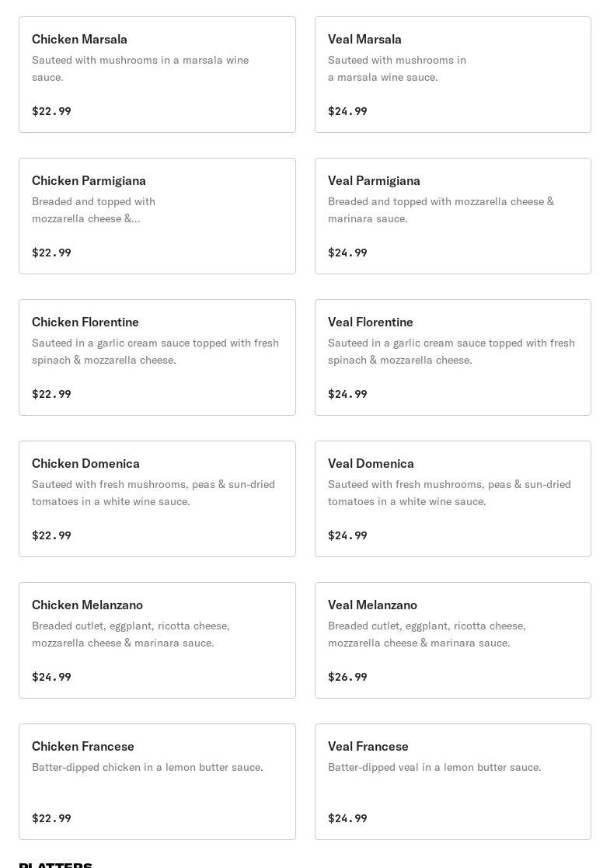This screenshot has width=610, height=868.
Task: Click the Chicken Melanzano $24.99 price
Action: point(51,677)
